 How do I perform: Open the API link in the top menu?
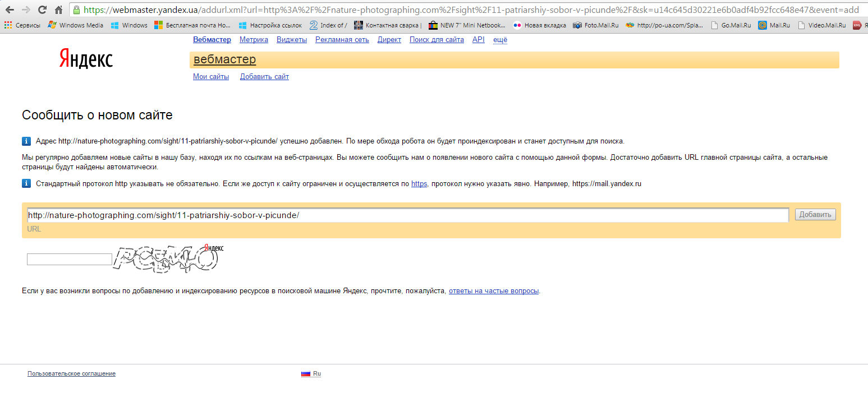click(x=479, y=40)
